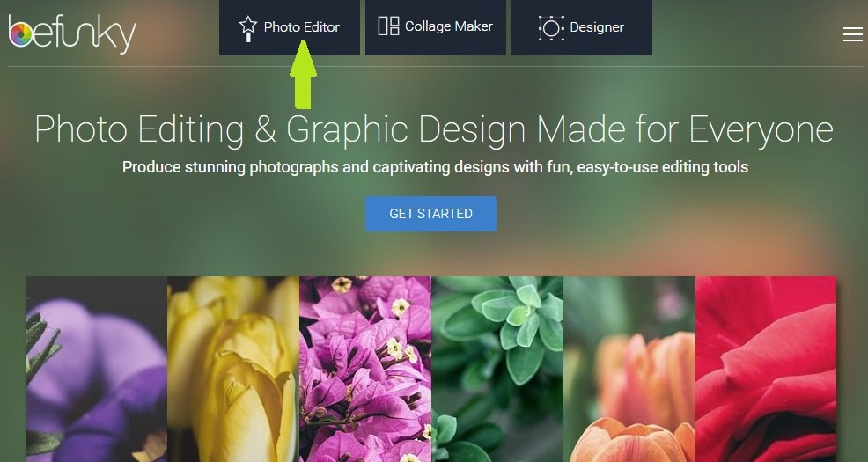
Task: Select the green succulent photo
Action: tap(497, 369)
